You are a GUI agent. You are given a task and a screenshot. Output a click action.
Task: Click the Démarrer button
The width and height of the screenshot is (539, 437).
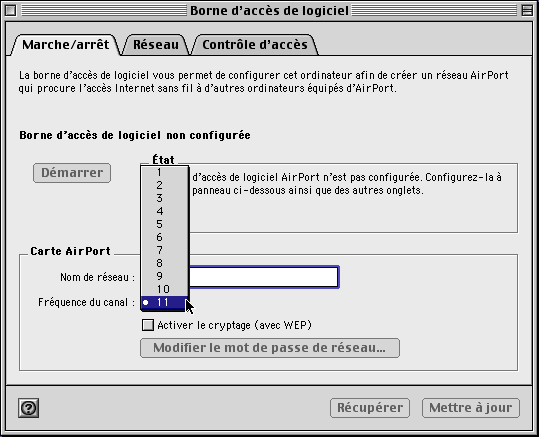click(x=72, y=173)
